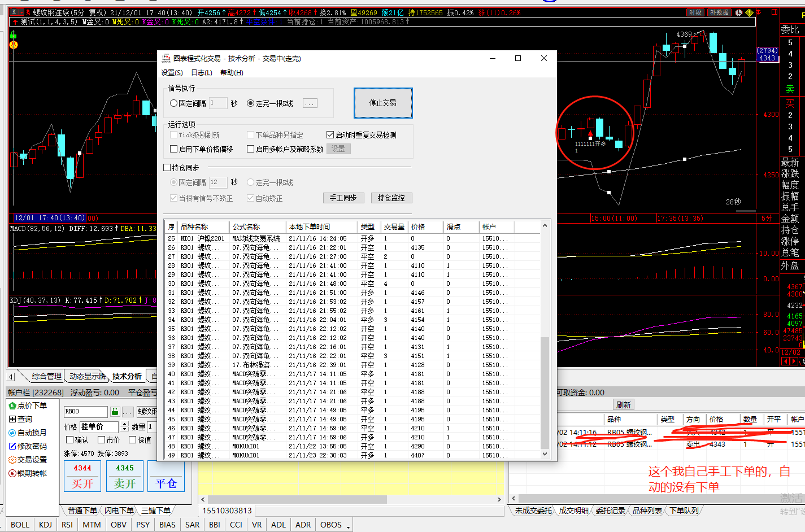Image resolution: width=805 pixels, height=532 pixels.
Task: Click the K icon at chart top-left
Action: point(14,12)
